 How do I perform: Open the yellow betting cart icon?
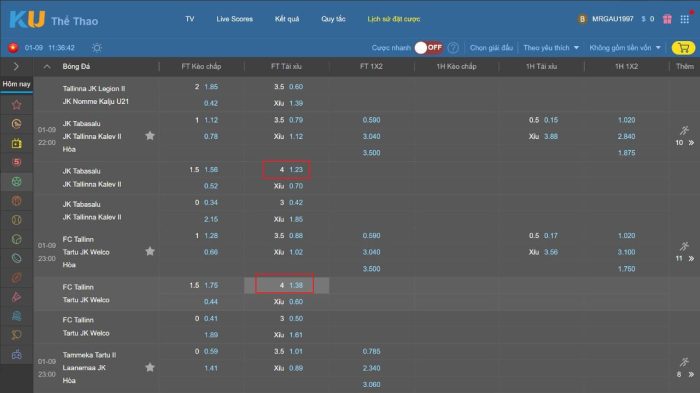683,48
